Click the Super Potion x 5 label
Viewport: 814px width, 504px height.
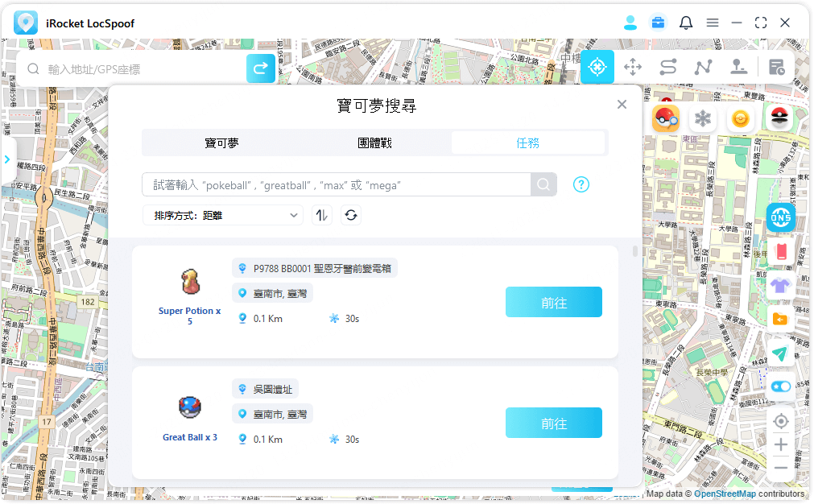click(189, 316)
